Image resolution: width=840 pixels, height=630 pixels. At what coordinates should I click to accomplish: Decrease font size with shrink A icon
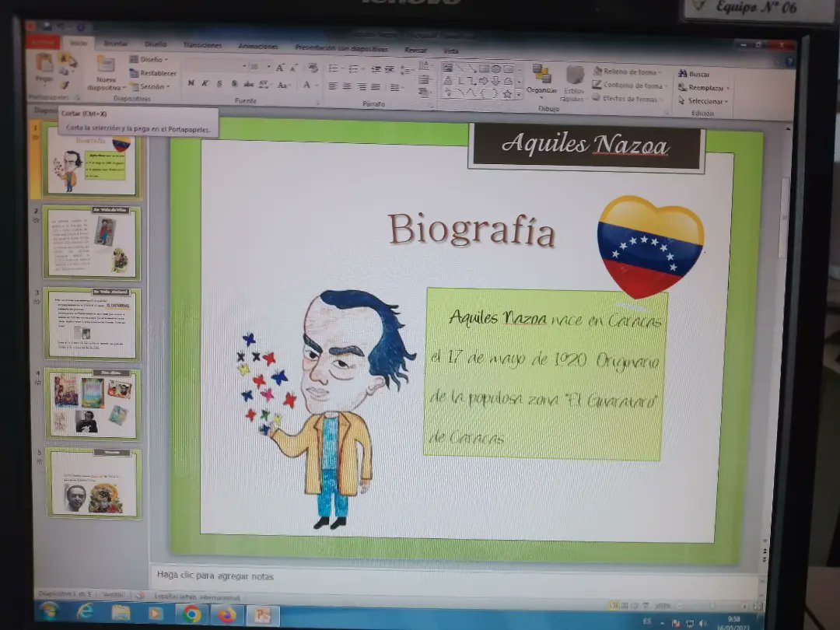[x=293, y=68]
